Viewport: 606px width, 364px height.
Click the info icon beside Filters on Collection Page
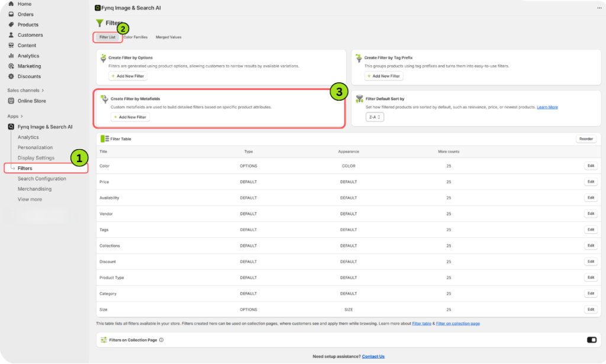pyautogui.click(x=161, y=340)
